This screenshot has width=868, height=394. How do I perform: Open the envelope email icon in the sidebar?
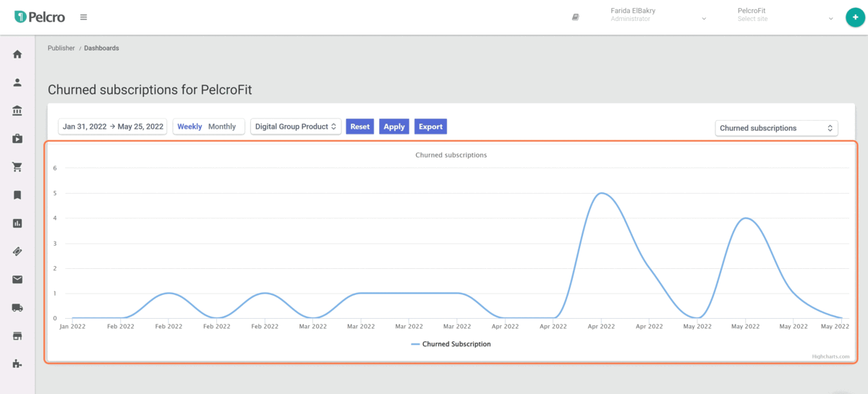coord(17,280)
